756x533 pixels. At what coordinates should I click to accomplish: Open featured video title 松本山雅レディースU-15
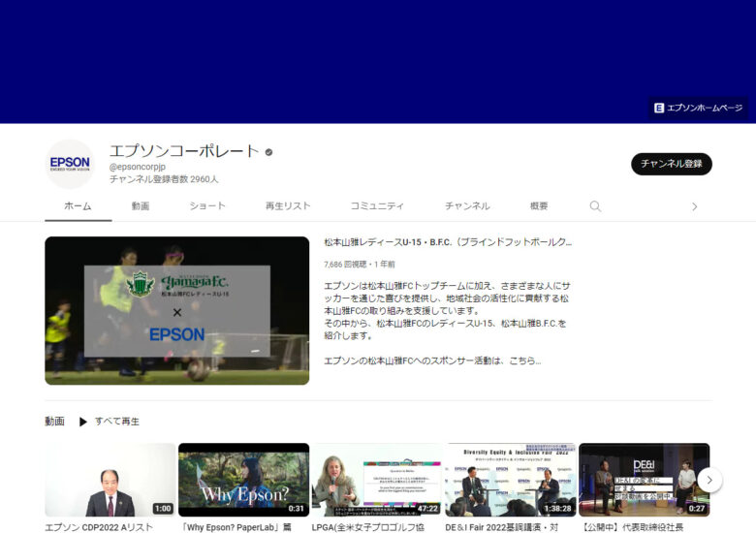(448, 242)
